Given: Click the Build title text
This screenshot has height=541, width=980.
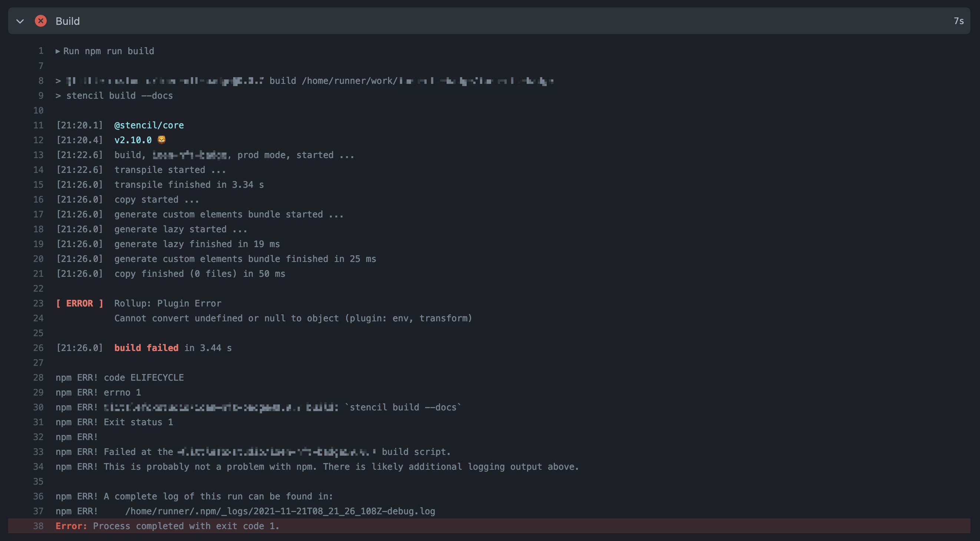Looking at the screenshot, I should (68, 21).
